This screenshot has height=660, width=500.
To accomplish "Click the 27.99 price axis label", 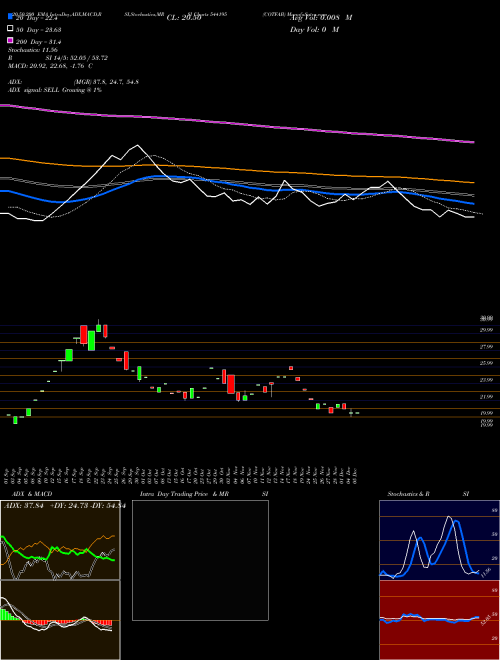I will click(486, 346).
